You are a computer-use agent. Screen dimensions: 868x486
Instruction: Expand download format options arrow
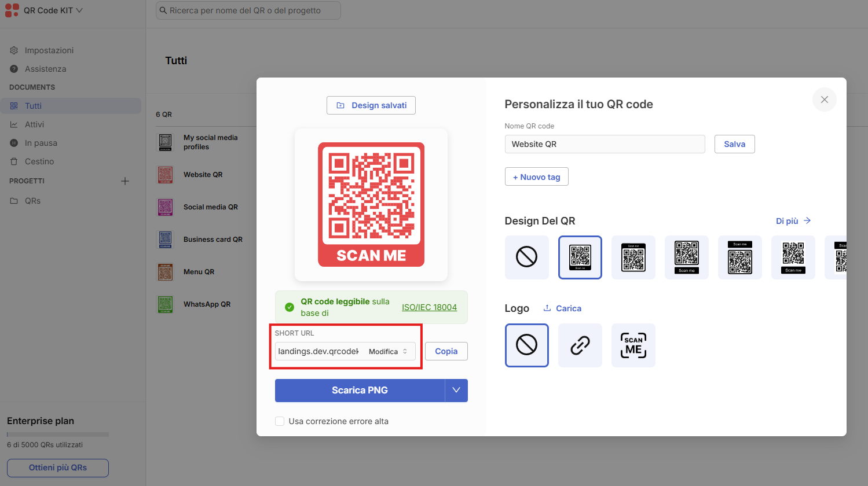pyautogui.click(x=456, y=391)
